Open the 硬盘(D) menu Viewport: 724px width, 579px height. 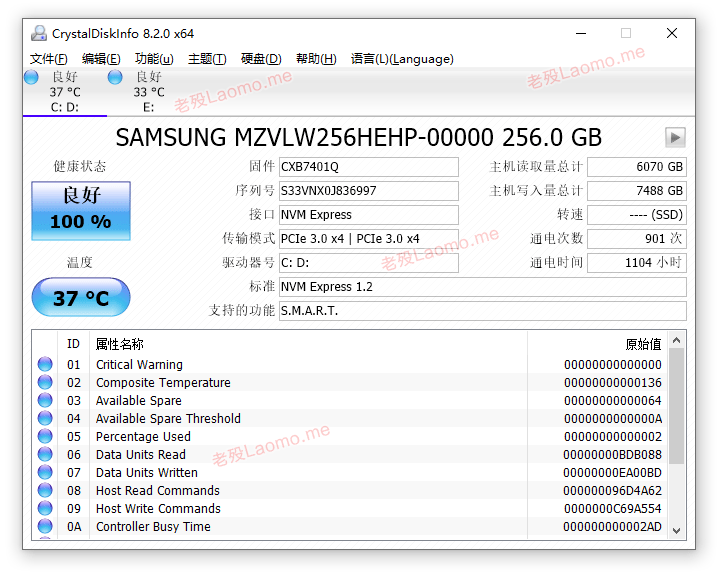pos(261,59)
